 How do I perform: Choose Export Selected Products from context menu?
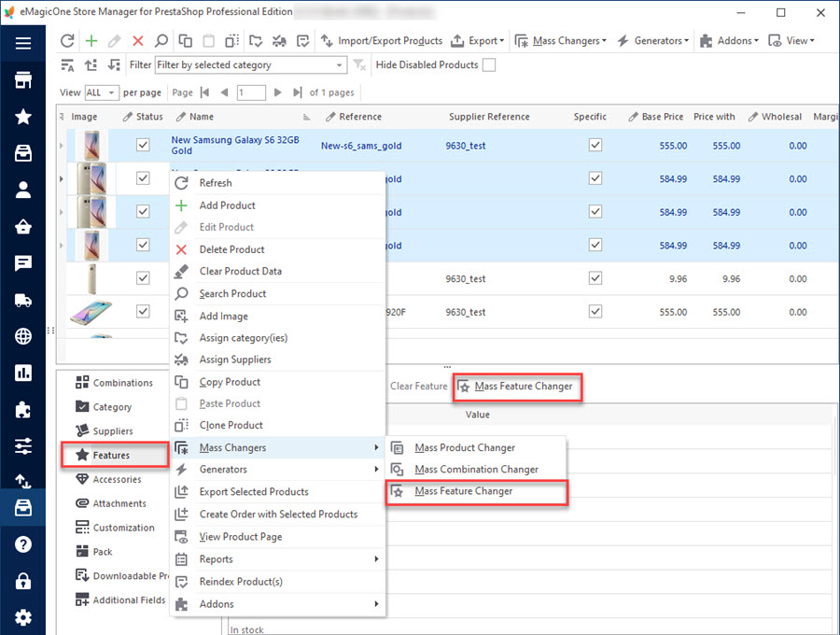point(277,491)
